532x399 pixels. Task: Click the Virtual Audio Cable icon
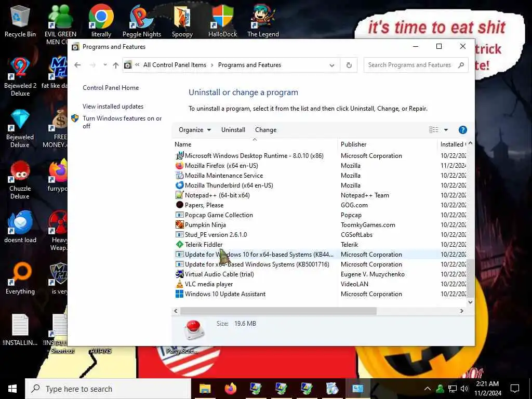pyautogui.click(x=179, y=274)
